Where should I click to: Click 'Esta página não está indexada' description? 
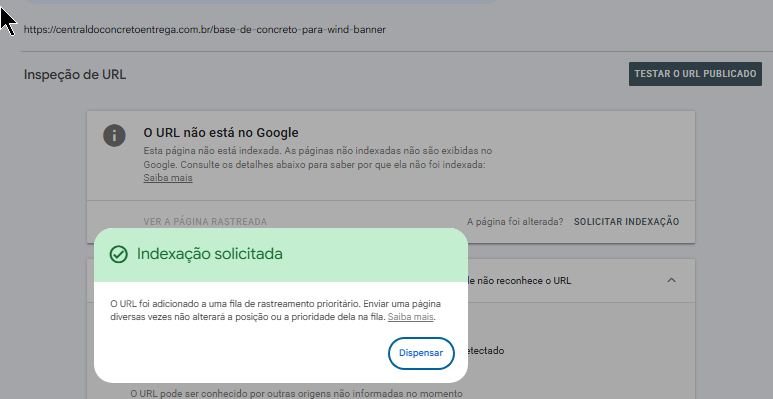(317, 158)
